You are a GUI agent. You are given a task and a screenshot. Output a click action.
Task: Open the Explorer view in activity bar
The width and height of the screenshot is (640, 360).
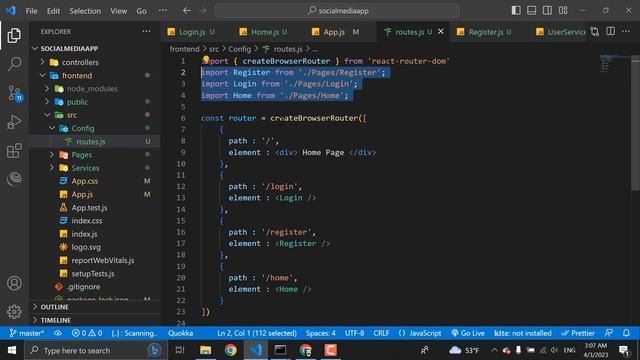tap(14, 36)
